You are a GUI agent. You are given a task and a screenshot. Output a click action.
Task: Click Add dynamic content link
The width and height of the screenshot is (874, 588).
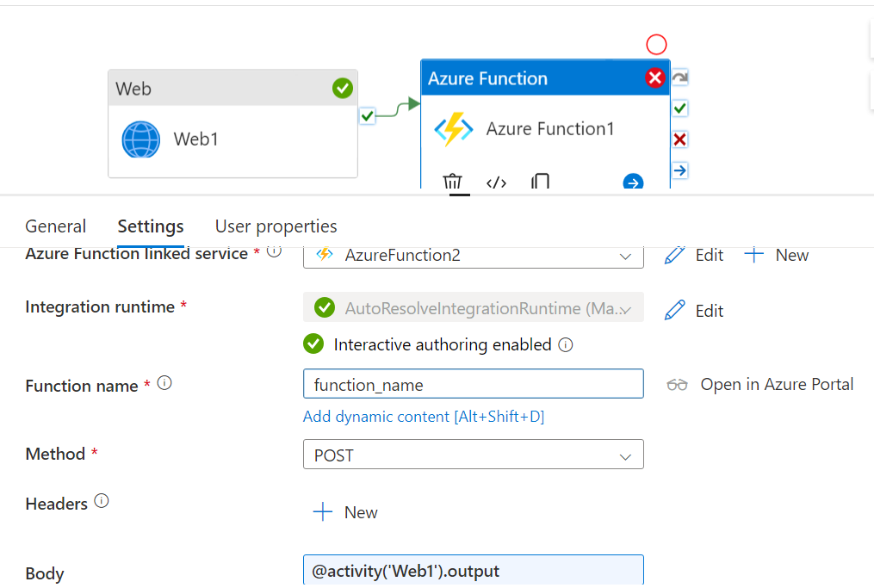tap(424, 417)
